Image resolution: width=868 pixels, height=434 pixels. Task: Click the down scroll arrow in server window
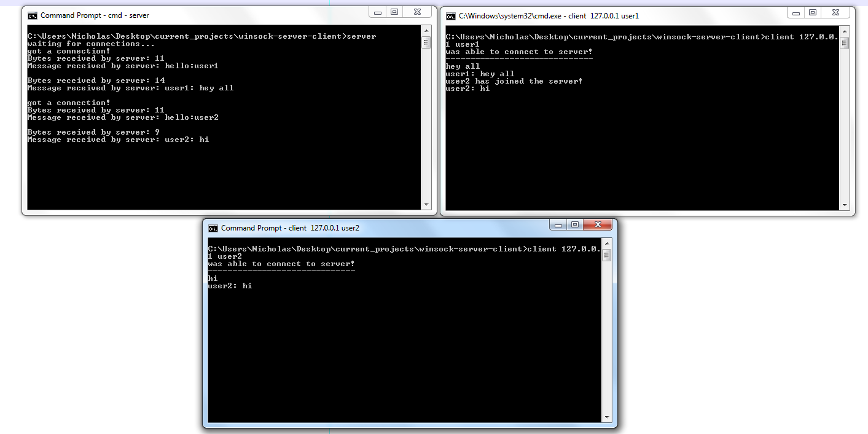click(x=426, y=205)
